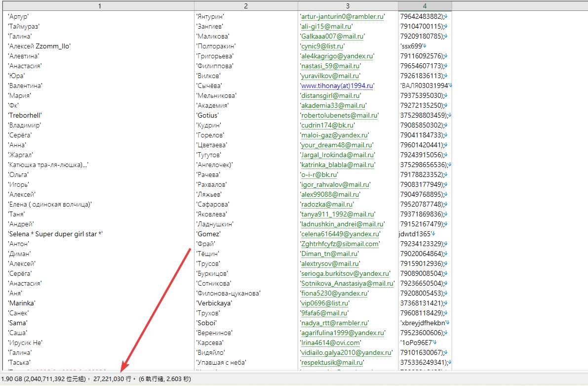Image resolution: width=588 pixels, height=386 pixels.
Task: Follow the Jargal_Irokinda@mail.ru link
Action: 338,155
